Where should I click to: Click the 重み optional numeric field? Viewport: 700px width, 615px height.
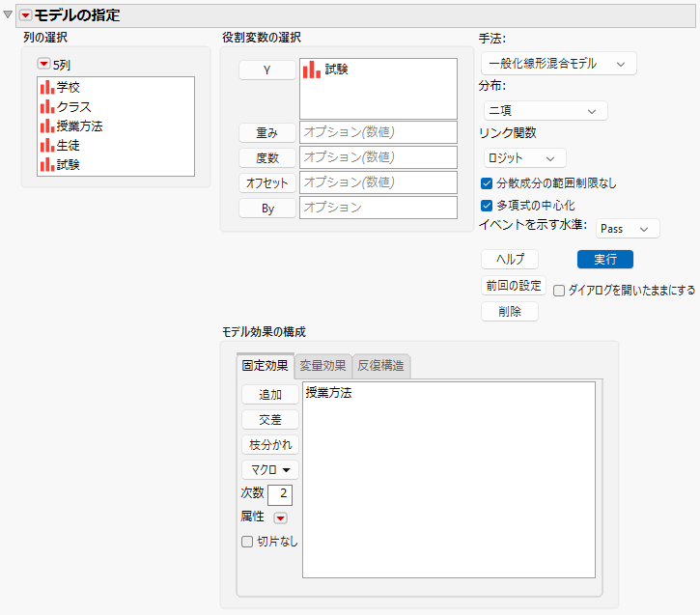(x=378, y=132)
